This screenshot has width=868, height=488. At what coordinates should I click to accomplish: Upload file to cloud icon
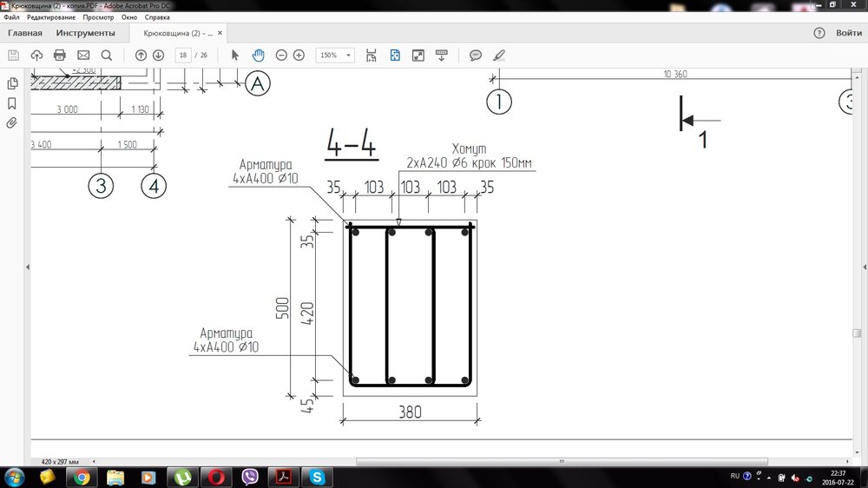click(36, 56)
